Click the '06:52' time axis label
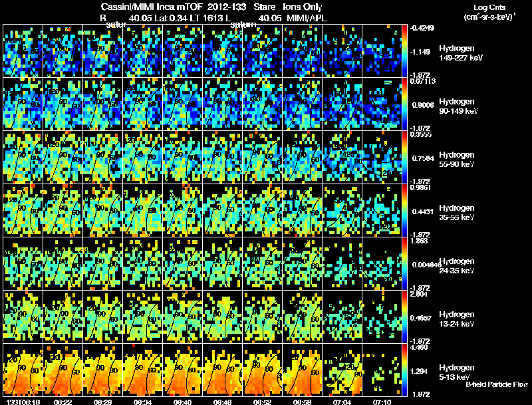This screenshot has width=532, height=405. tap(263, 402)
